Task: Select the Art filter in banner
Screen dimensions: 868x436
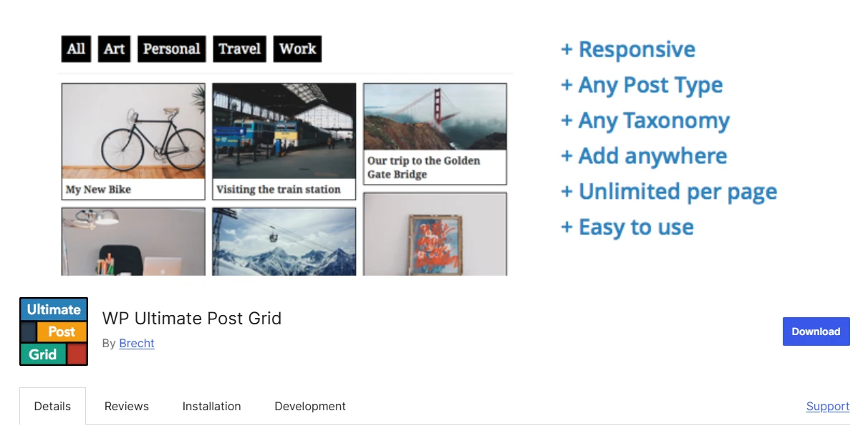Action: tap(114, 49)
